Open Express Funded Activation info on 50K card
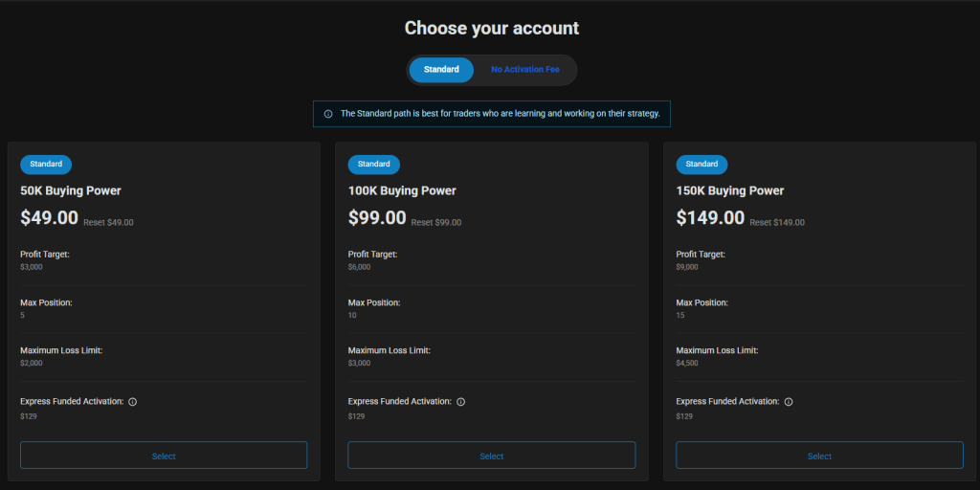 click(x=132, y=402)
